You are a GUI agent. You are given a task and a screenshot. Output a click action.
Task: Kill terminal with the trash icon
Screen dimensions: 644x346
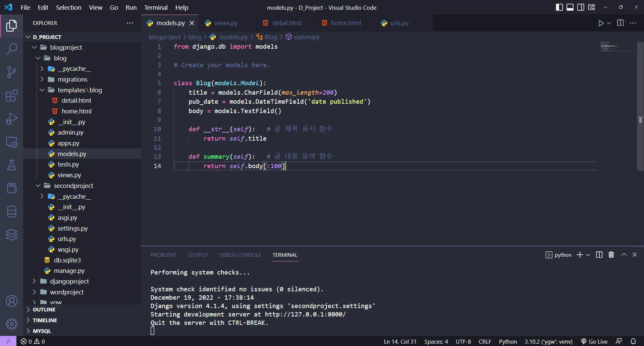tap(611, 255)
